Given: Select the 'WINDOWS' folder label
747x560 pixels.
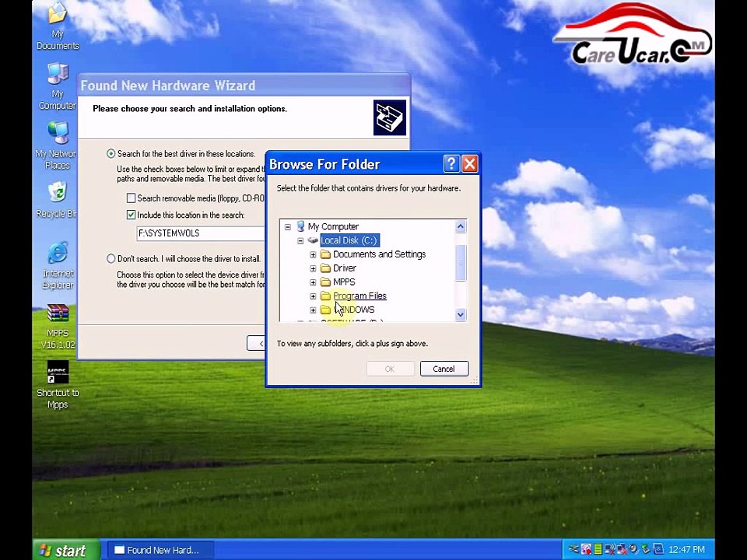Looking at the screenshot, I should 354,310.
